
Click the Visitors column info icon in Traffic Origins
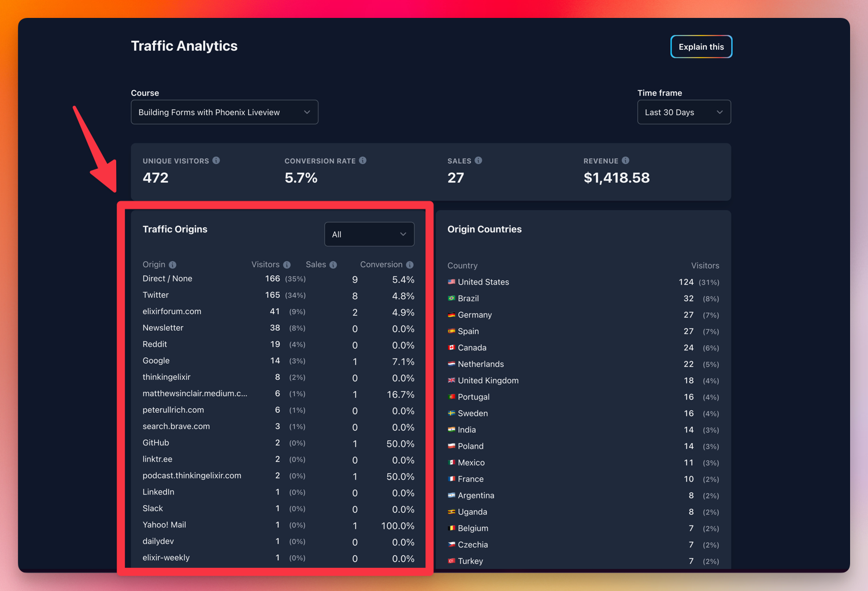[x=287, y=265]
